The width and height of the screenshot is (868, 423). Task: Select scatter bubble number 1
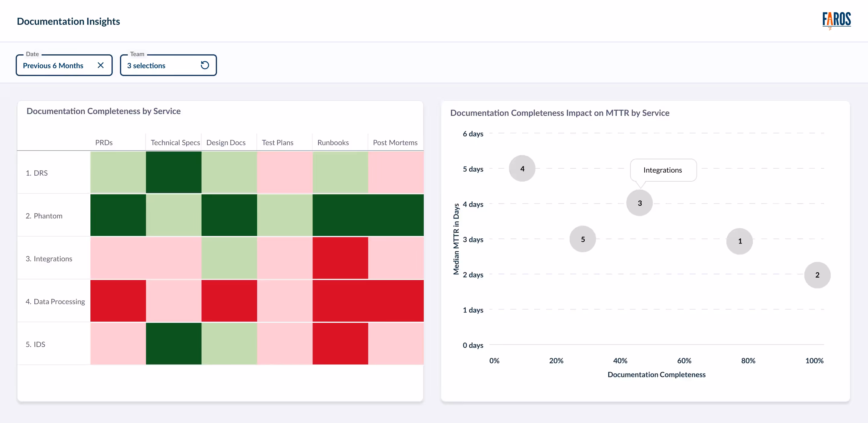pos(739,241)
